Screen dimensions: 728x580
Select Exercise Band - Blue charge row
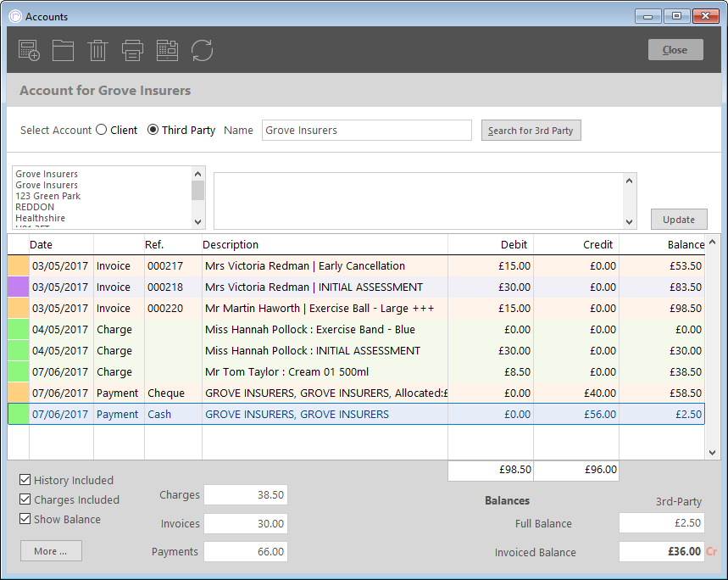click(x=356, y=329)
